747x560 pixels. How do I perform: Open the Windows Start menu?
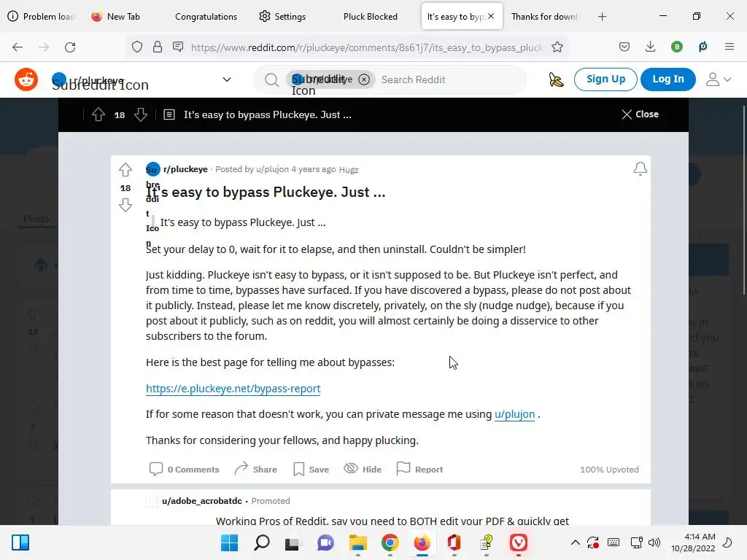tap(229, 542)
